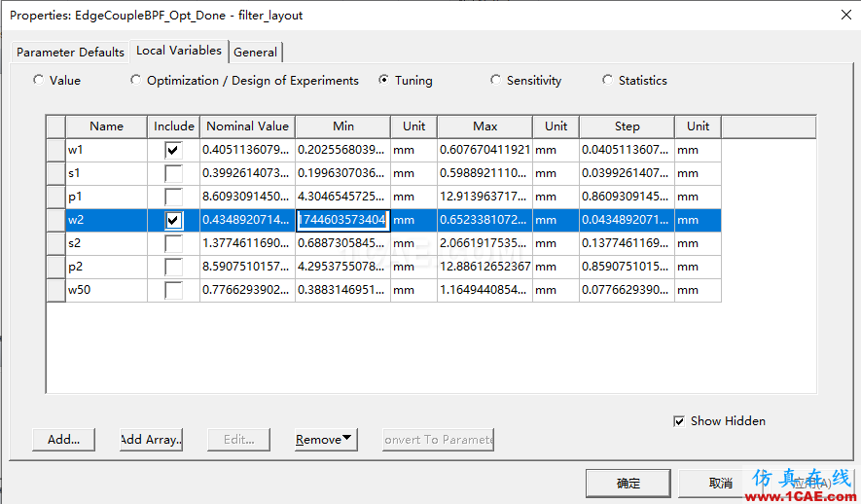The width and height of the screenshot is (861, 504).
Task: Click s2 Max value 2.0661917535...
Action: pos(484,243)
